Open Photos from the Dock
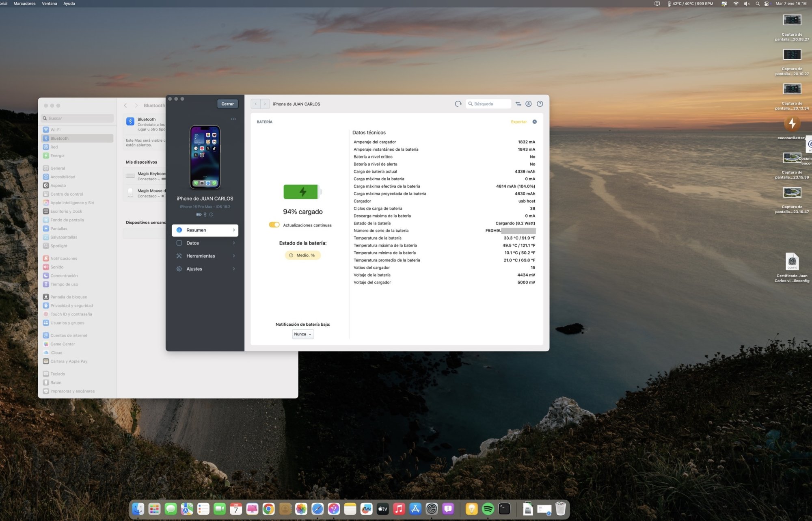 tap(301, 508)
